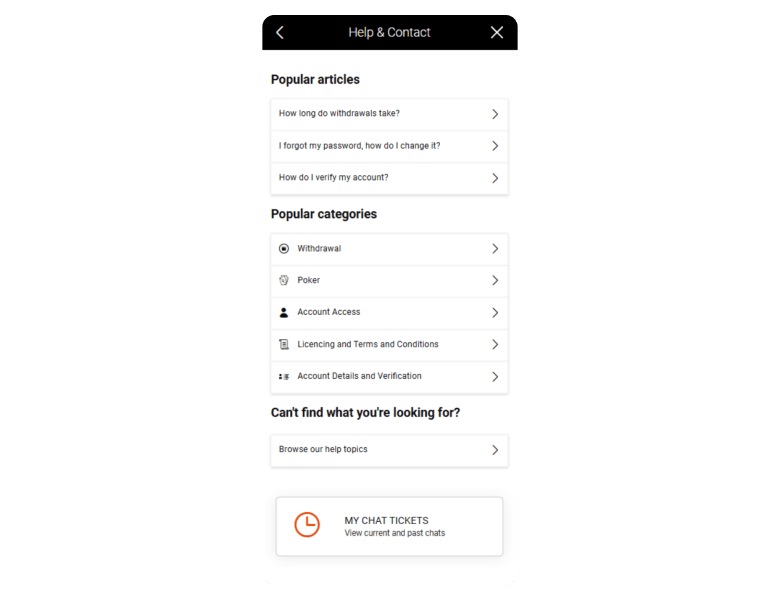The height and width of the screenshot is (600, 780).
Task: Select Licencing and Terms and Conditions
Action: 368,345
